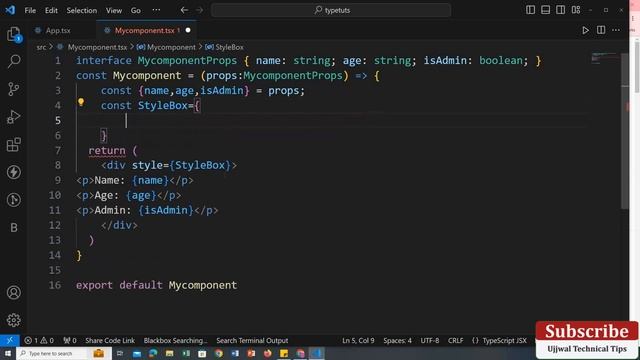Image resolution: width=640 pixels, height=360 pixels.
Task: Change encoding via UTF-8
Action: point(430,340)
